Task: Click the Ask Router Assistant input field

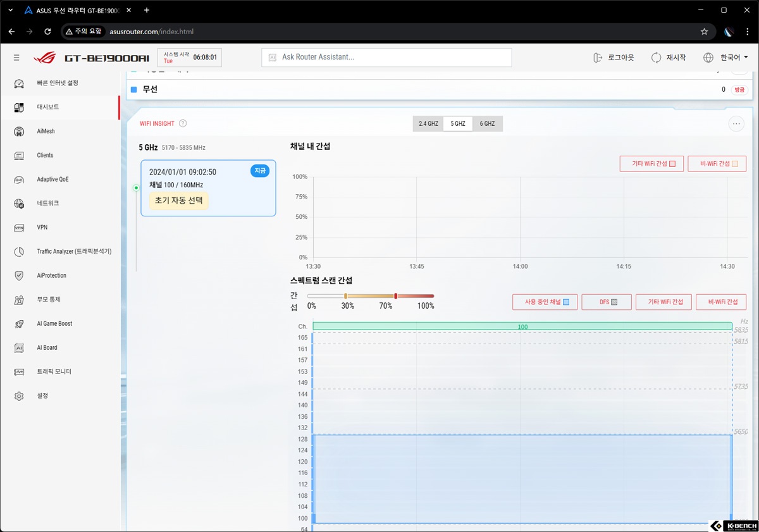Action: (x=386, y=58)
